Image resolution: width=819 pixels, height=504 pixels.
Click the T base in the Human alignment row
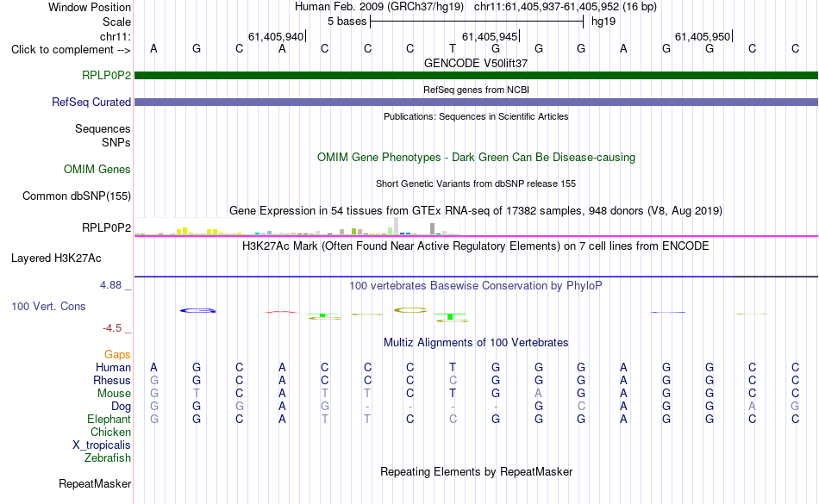(453, 367)
